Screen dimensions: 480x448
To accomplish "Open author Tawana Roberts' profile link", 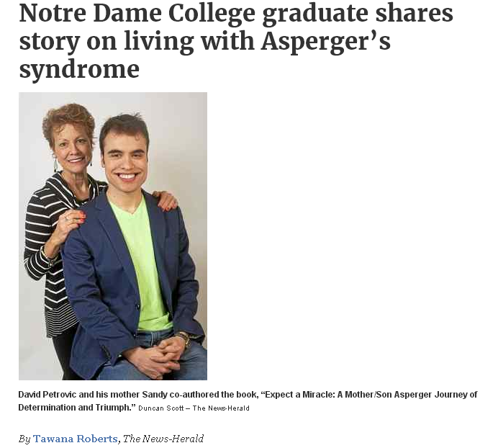I will click(76, 439).
